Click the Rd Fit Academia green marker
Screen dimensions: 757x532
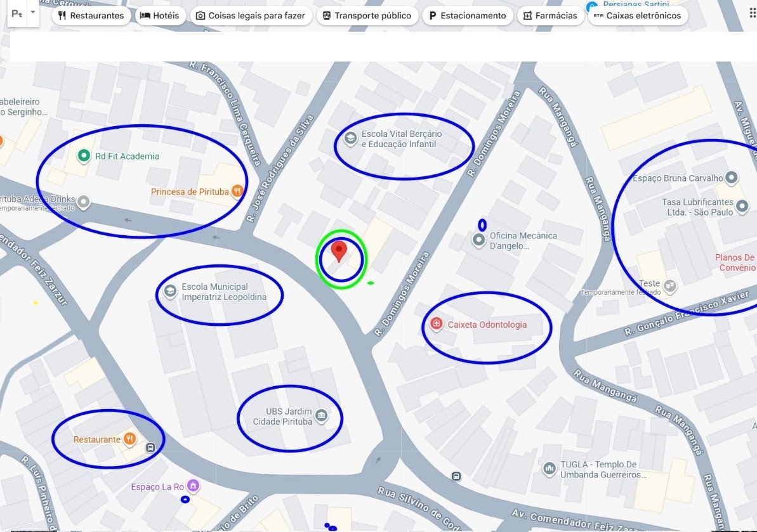[84, 155]
